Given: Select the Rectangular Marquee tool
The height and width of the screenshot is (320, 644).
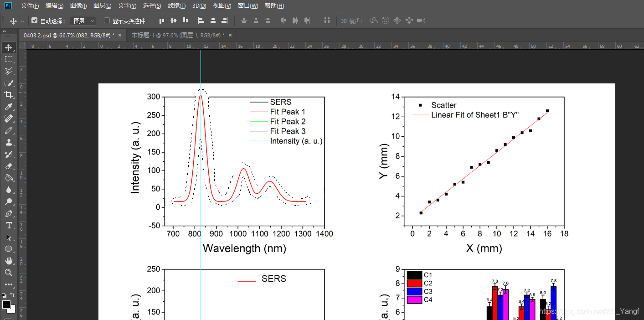Looking at the screenshot, I should pos(8,59).
